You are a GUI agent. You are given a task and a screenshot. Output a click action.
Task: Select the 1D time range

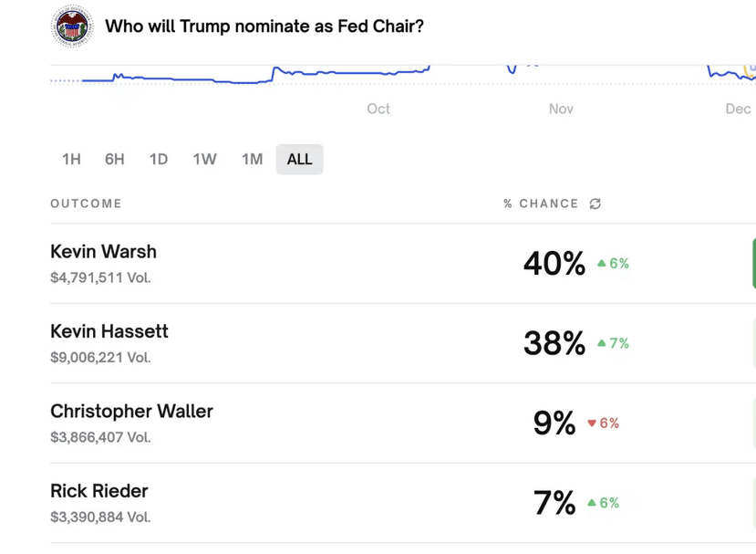pyautogui.click(x=159, y=160)
